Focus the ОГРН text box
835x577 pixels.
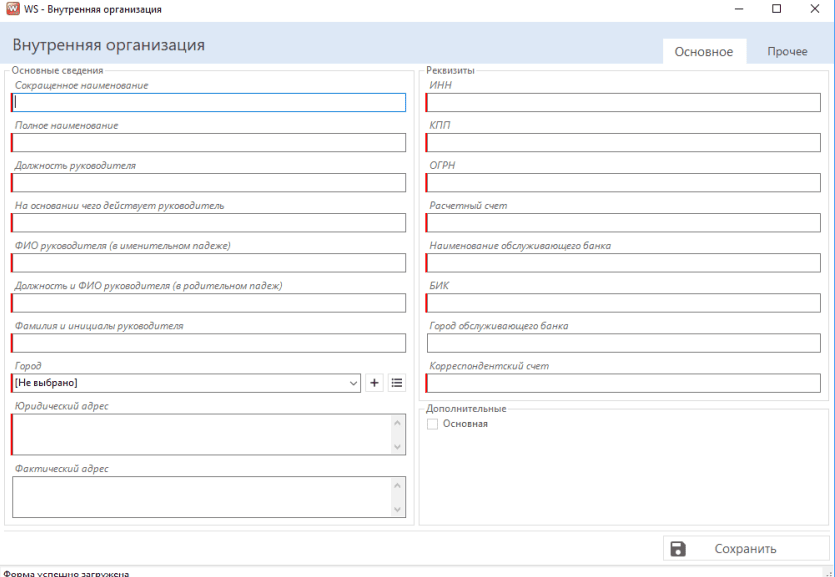[x=624, y=182]
